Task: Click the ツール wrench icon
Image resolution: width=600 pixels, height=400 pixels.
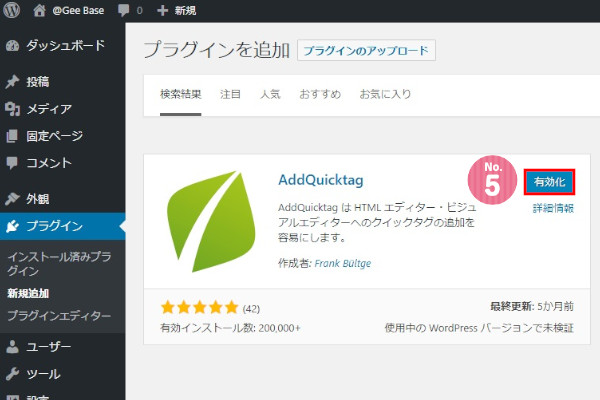Action: 12,374
